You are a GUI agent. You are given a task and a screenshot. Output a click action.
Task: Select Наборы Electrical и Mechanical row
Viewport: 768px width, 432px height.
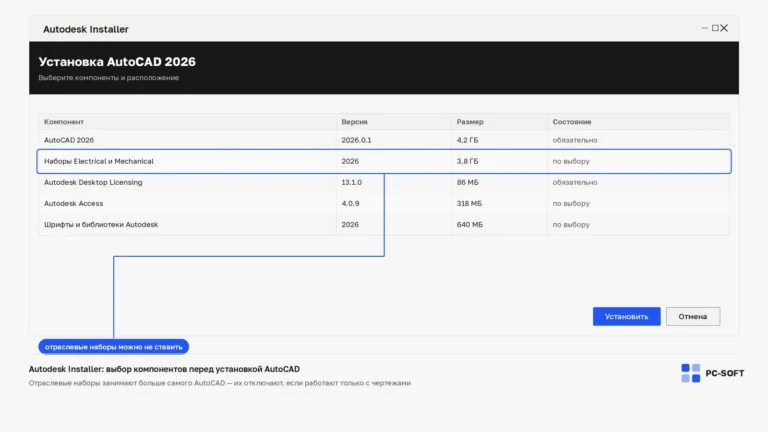(384, 161)
